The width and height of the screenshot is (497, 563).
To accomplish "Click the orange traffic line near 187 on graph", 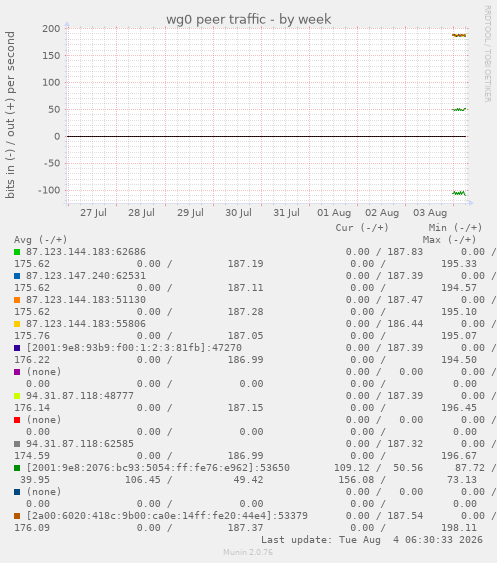I will point(459,35).
